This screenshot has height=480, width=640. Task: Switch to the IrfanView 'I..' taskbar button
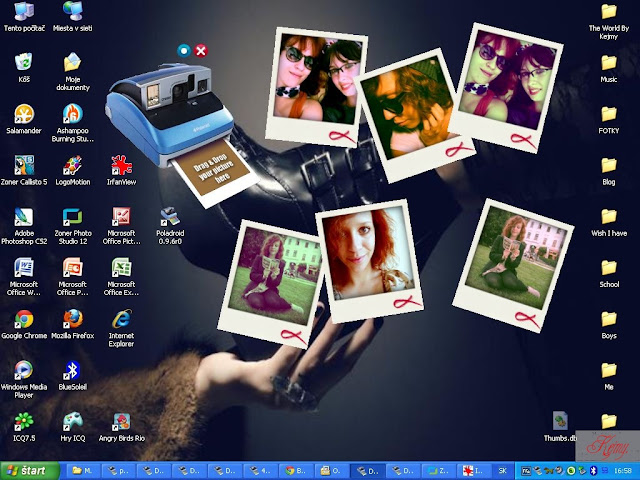(x=473, y=471)
